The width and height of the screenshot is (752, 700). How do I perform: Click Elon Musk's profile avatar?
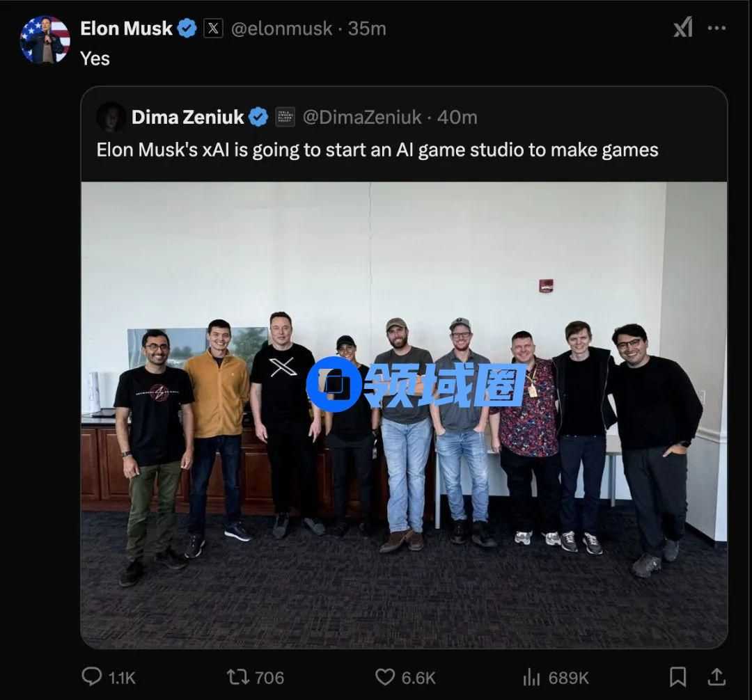click(x=45, y=40)
